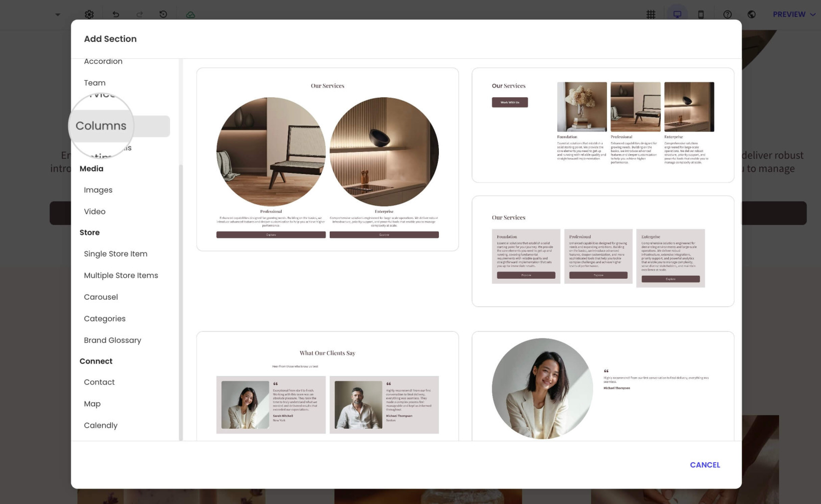Click the section list scrollbar

(181, 302)
